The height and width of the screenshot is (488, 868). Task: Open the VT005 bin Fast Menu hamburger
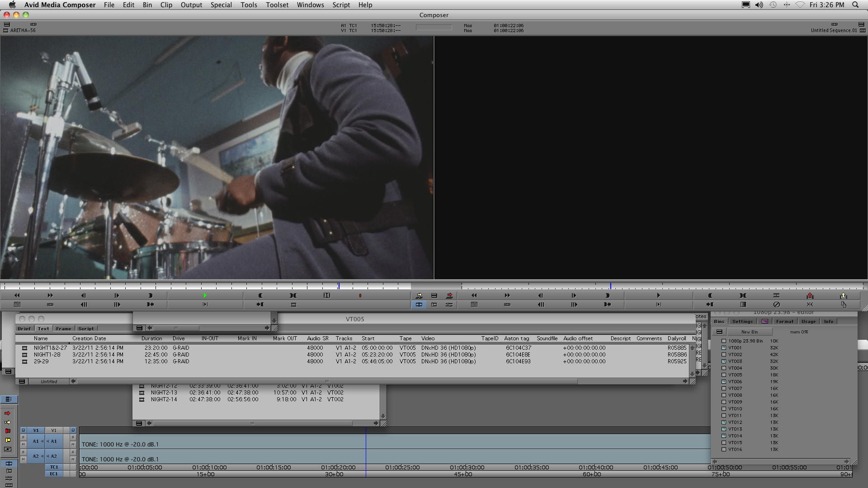tap(22, 381)
